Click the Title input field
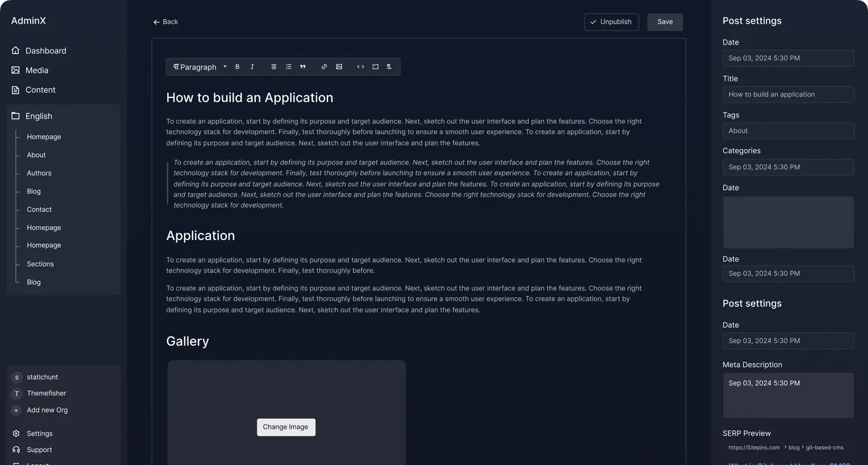The image size is (868, 465). click(x=788, y=95)
